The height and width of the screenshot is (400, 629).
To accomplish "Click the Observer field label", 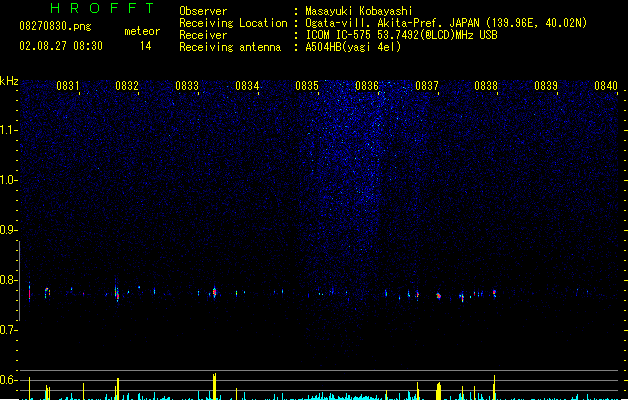I will [x=203, y=11].
